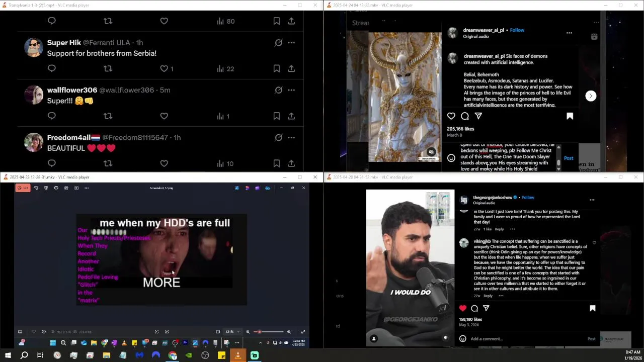Show tagged users on George Janko video
This screenshot has height=362, width=644.
tap(374, 339)
